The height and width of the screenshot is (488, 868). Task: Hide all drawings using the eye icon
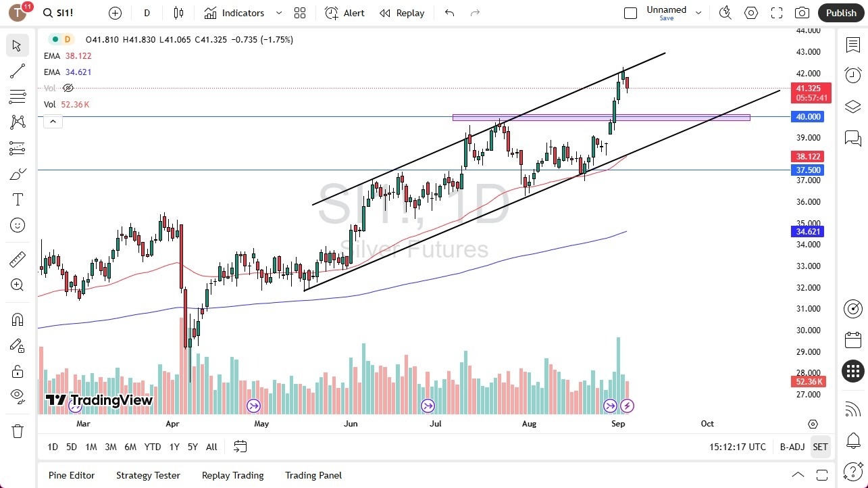pyautogui.click(x=18, y=396)
